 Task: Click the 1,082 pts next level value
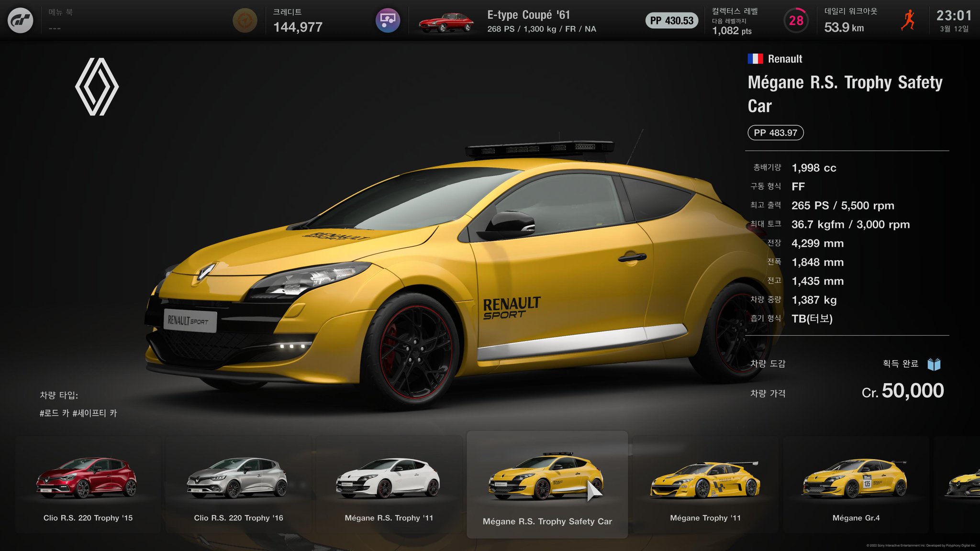click(732, 31)
